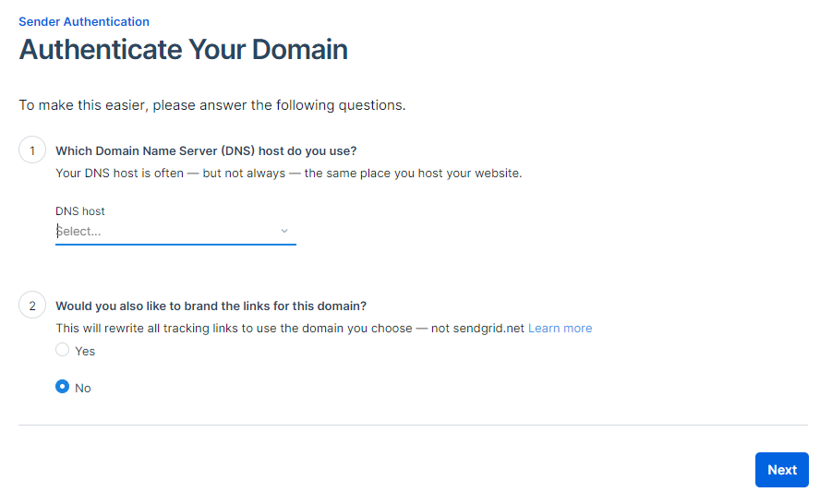
Task: Click the tracking links rewrite description text
Action: (x=290, y=328)
